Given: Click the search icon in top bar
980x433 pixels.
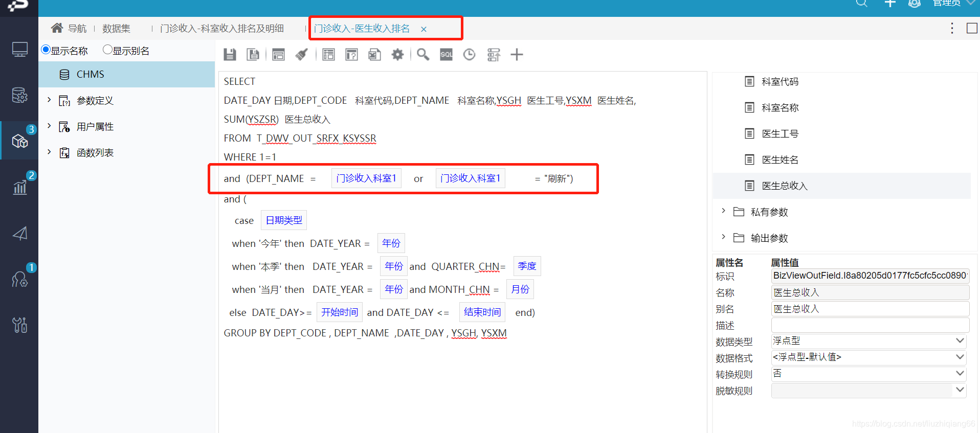Looking at the screenshot, I should (x=862, y=3).
